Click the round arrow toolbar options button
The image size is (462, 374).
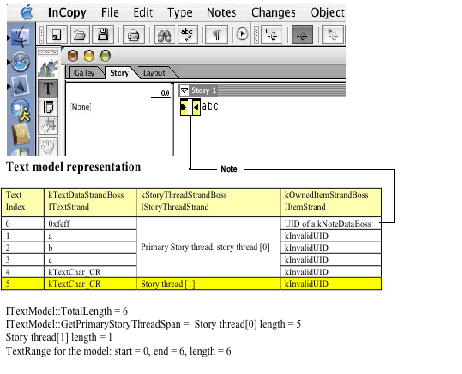[242, 34]
